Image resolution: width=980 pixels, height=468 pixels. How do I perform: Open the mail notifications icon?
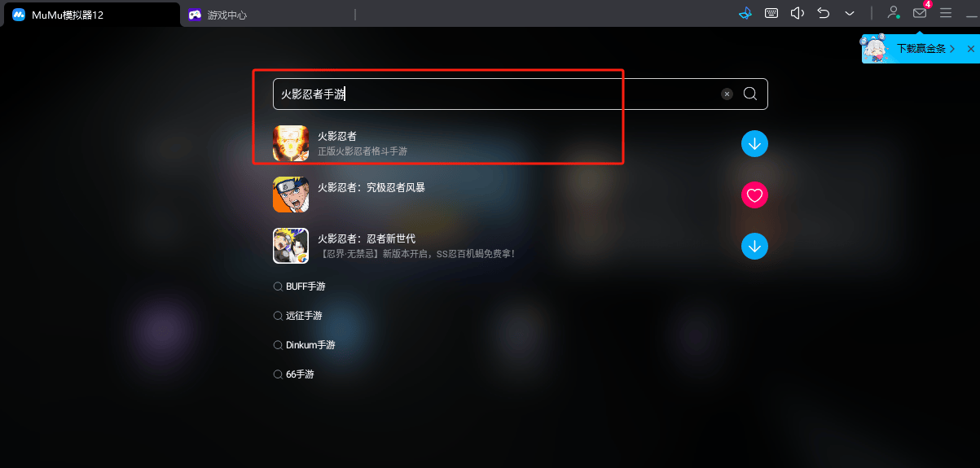pos(920,13)
